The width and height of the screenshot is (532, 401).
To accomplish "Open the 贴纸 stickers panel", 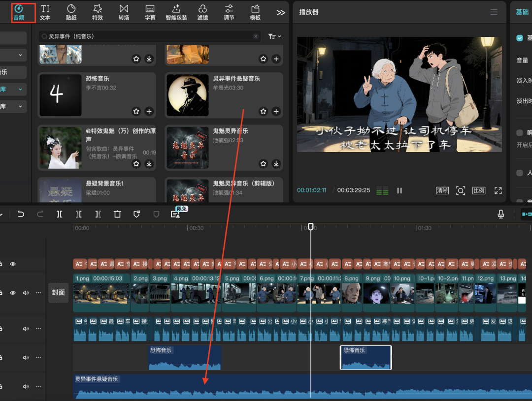I will point(71,12).
